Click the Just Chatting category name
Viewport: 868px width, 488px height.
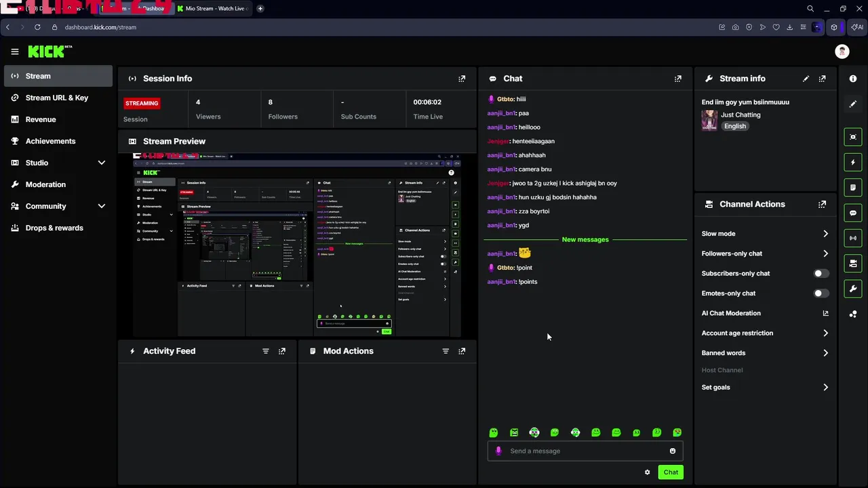tap(741, 115)
